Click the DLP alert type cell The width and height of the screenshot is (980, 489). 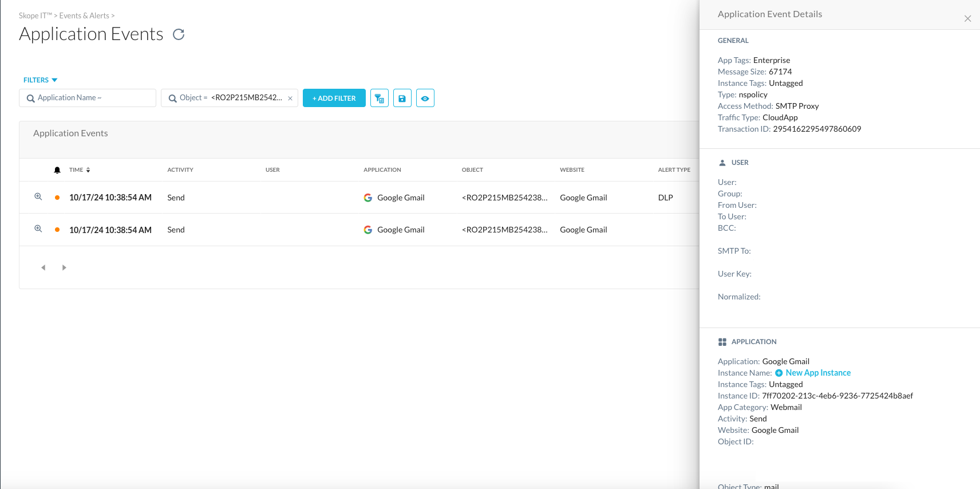tap(666, 198)
